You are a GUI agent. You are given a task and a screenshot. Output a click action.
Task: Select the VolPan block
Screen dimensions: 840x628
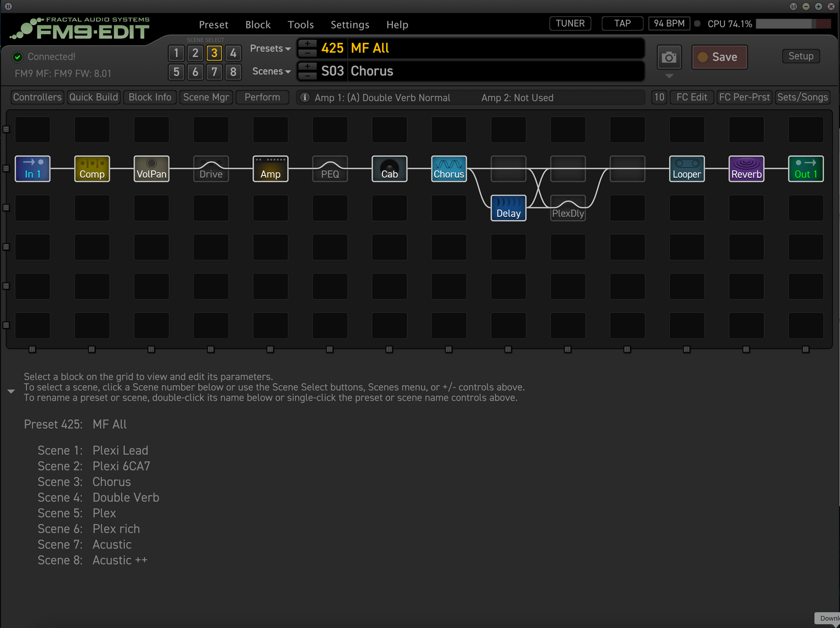pyautogui.click(x=151, y=168)
